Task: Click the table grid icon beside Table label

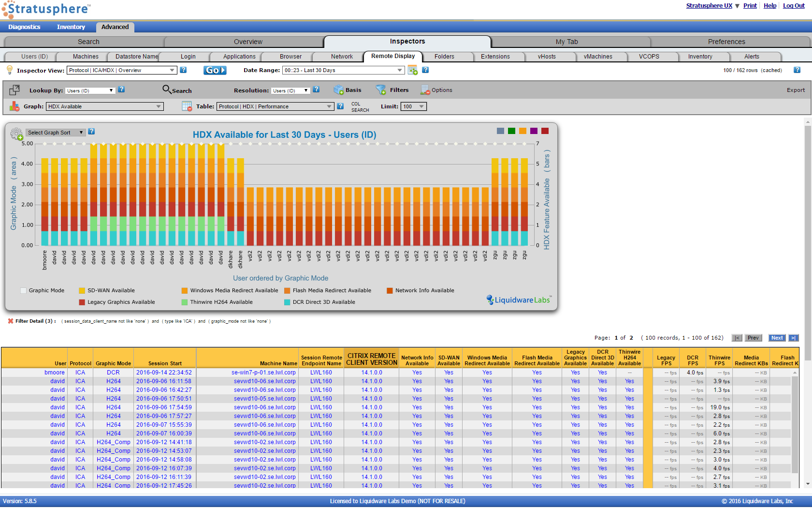Action: pyautogui.click(x=187, y=106)
